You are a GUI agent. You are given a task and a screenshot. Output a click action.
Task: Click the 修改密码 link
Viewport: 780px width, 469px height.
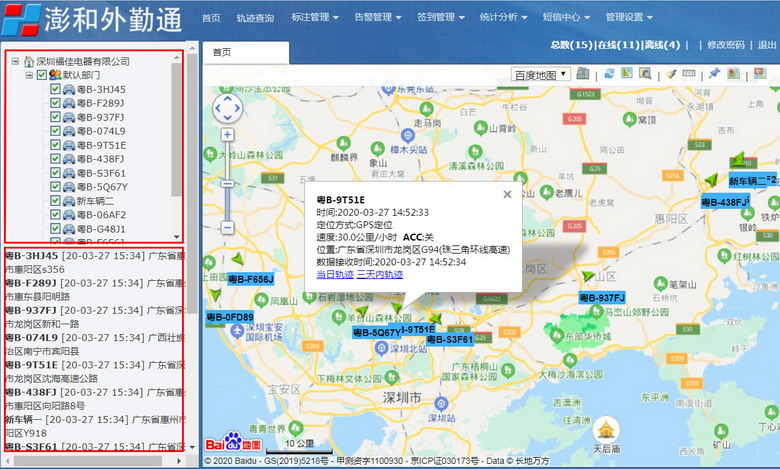coord(726,45)
